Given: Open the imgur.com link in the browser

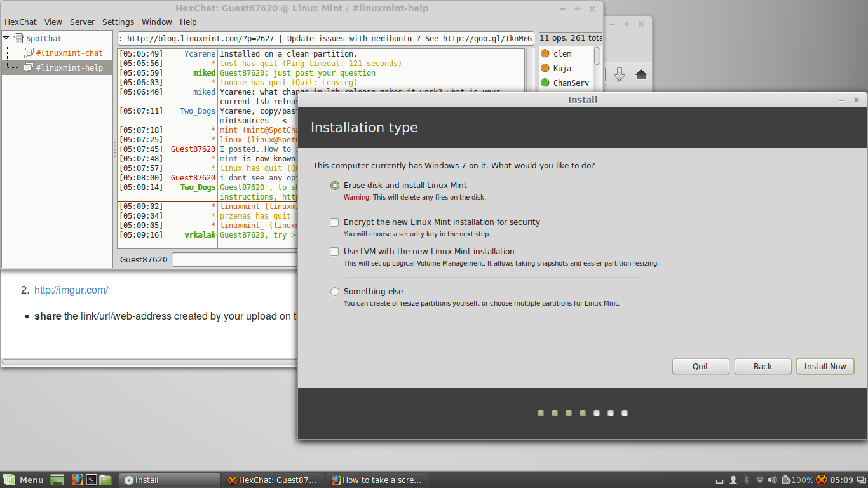Looking at the screenshot, I should coord(71,290).
